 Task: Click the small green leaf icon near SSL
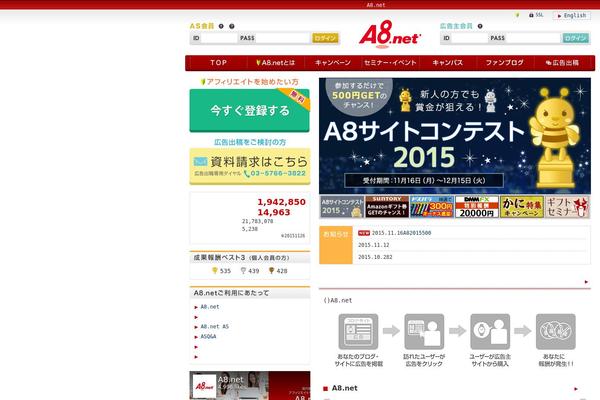coord(517,15)
